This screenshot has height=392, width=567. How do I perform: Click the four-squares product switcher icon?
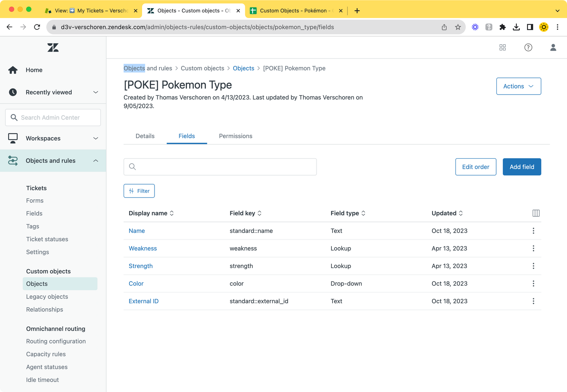(503, 47)
